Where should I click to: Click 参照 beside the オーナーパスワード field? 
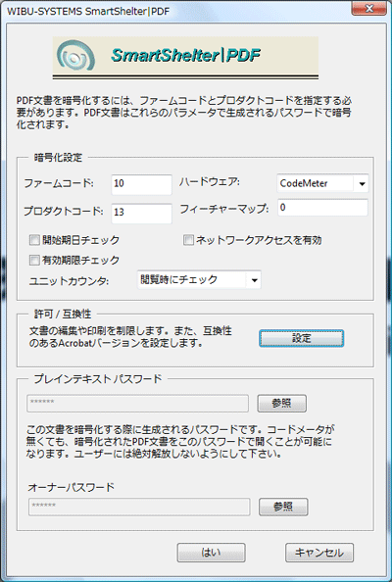[x=283, y=507]
